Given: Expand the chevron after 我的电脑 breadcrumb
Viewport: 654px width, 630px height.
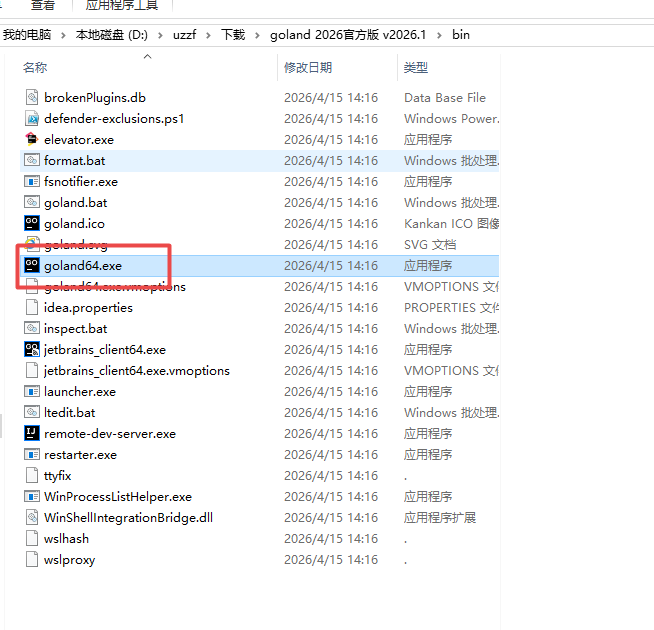Looking at the screenshot, I should [x=63, y=35].
